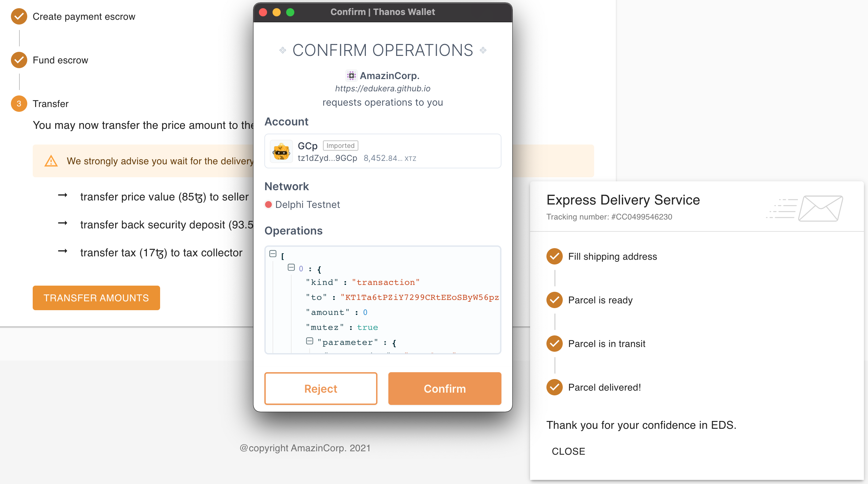Collapse operation item 0 in JSON
This screenshot has height=484, width=868.
tap(291, 267)
